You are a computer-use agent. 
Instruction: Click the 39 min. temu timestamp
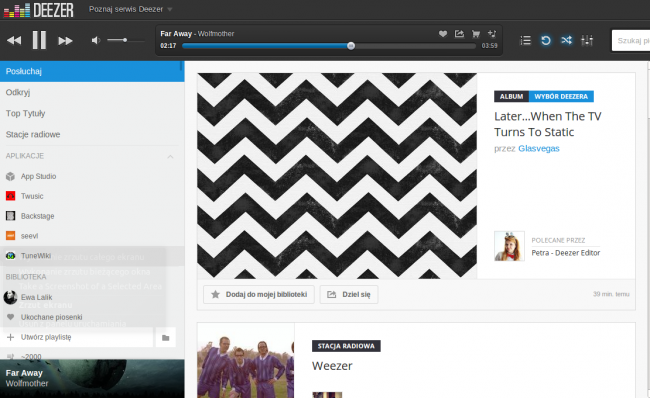click(x=611, y=294)
